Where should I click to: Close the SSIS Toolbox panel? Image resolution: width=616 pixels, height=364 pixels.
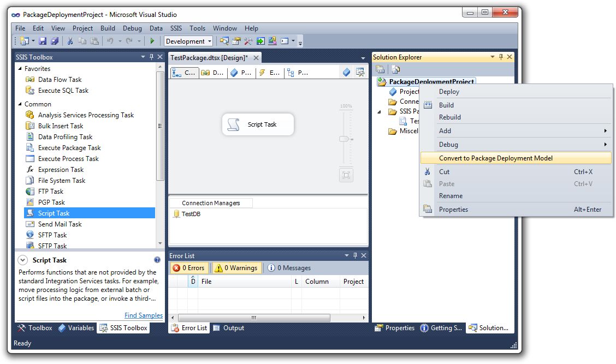[160, 57]
